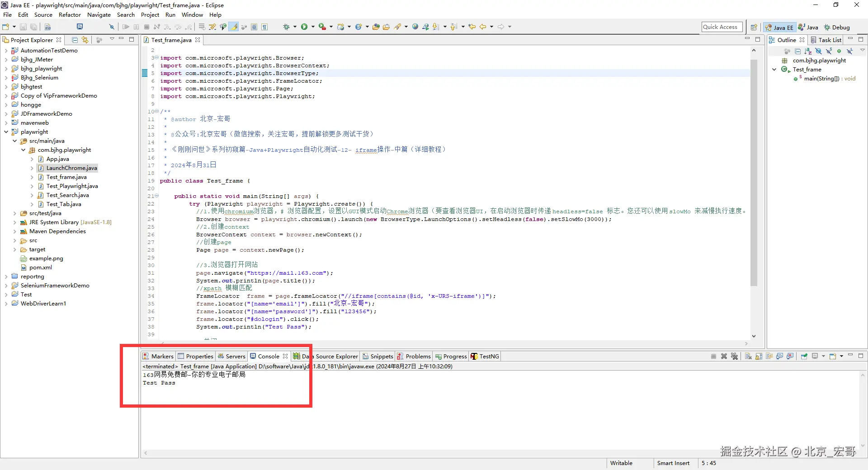Click the New file toolbar icon
The image size is (868, 470).
(6, 27)
